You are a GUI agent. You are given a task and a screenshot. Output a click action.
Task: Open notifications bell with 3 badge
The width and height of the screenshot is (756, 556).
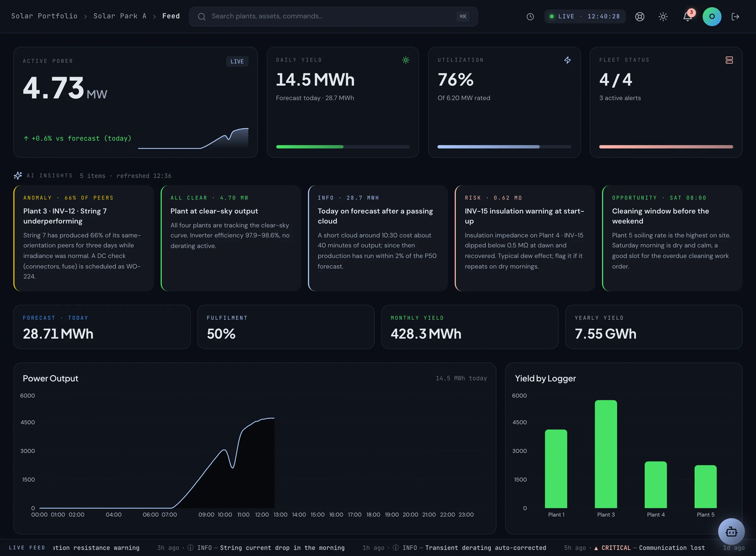pos(687,16)
